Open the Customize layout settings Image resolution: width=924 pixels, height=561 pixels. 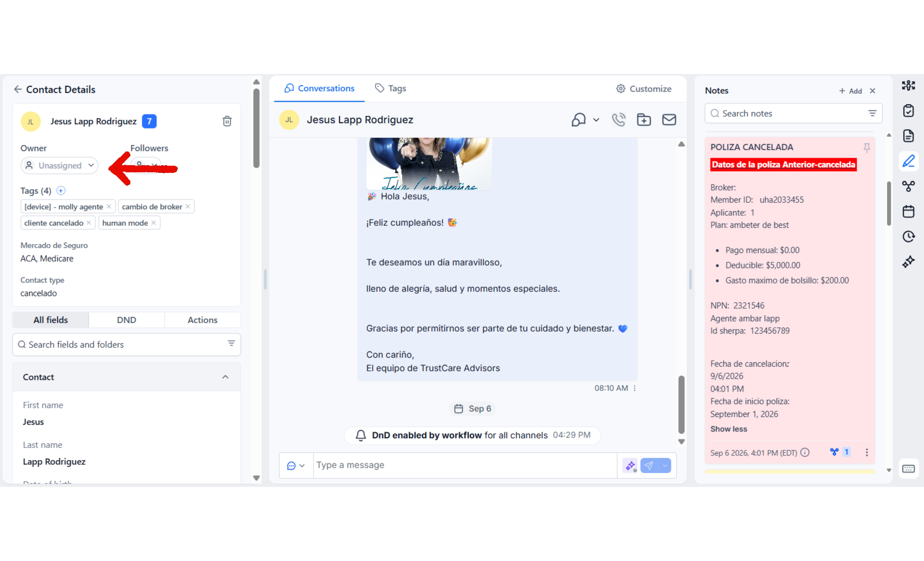click(x=644, y=89)
